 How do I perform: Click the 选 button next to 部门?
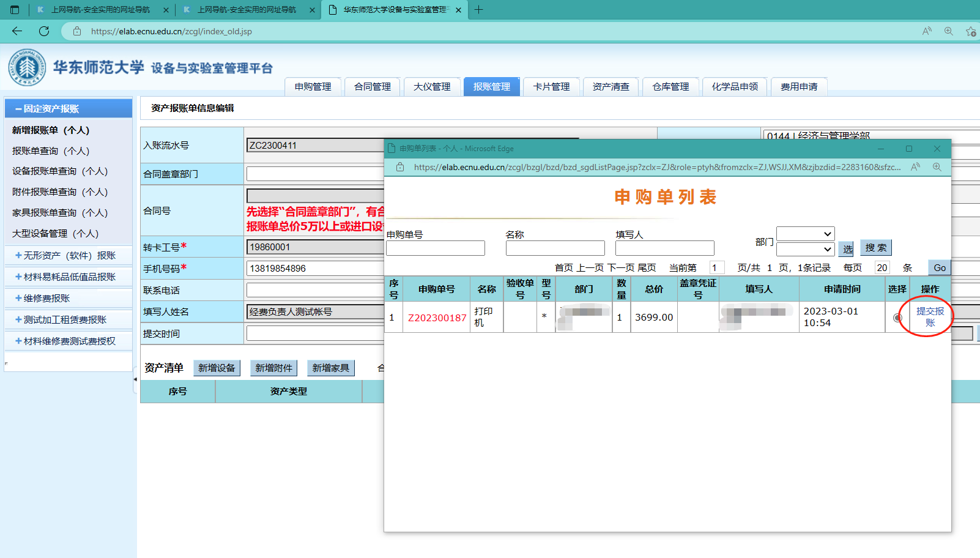[x=847, y=249]
